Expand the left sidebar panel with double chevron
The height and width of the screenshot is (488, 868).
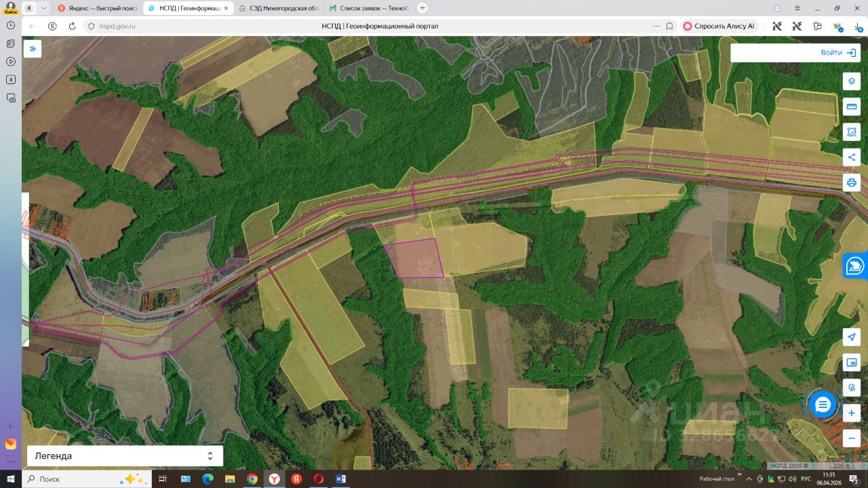point(33,49)
